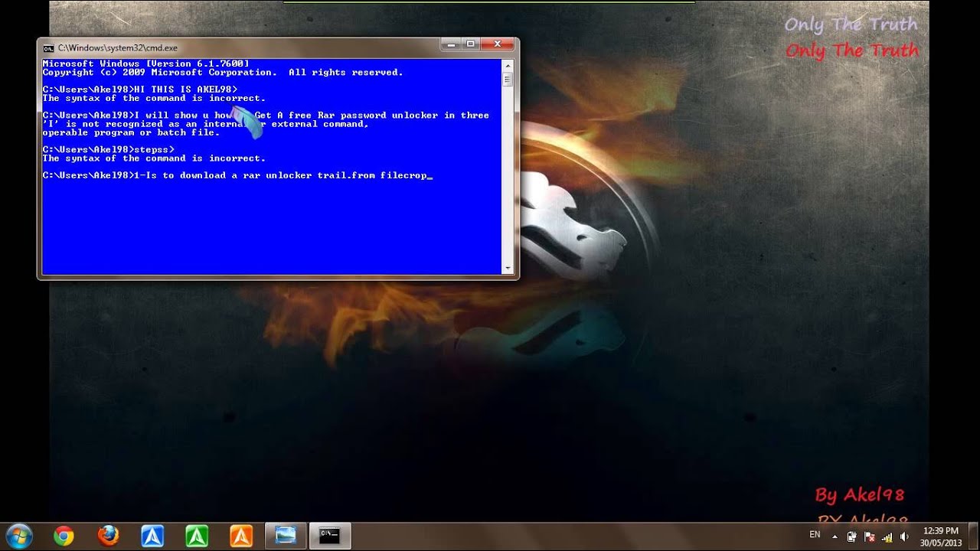
Task: Close the cmd.exe window
Action: coord(498,44)
